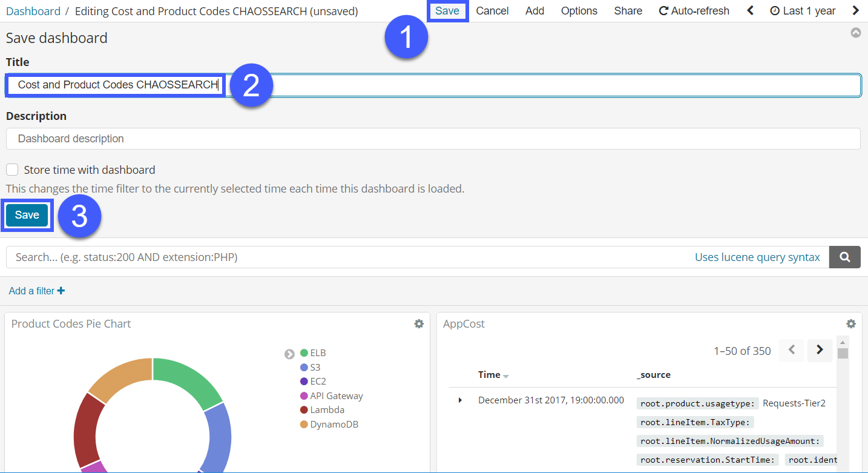The image size is (868, 473).
Task: Go to previous page of AppCost results
Action: [792, 350]
